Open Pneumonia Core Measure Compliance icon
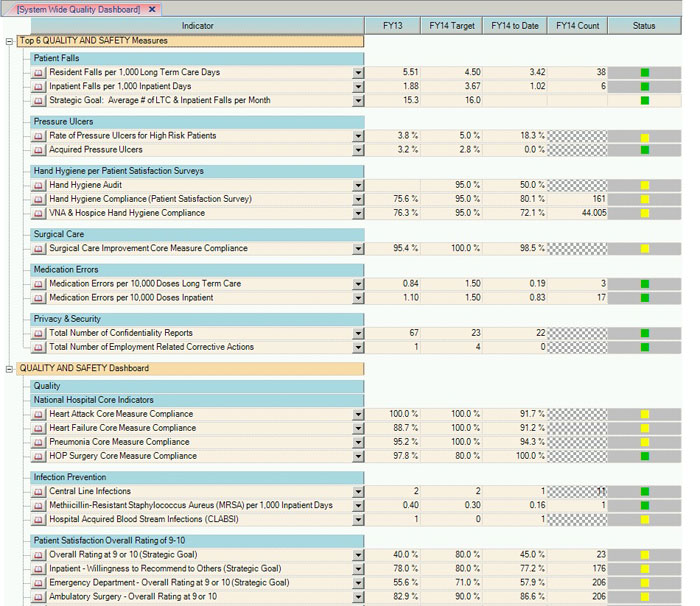The height and width of the screenshot is (606, 700). click(38, 442)
